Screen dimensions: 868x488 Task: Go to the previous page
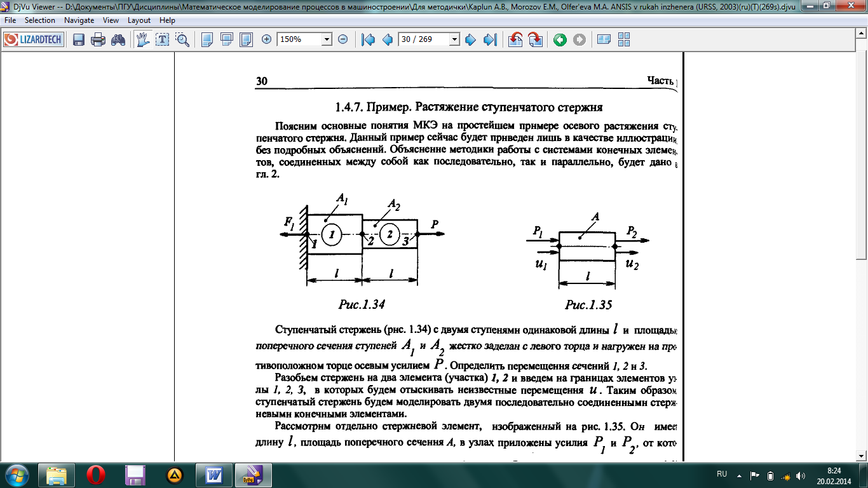point(388,39)
